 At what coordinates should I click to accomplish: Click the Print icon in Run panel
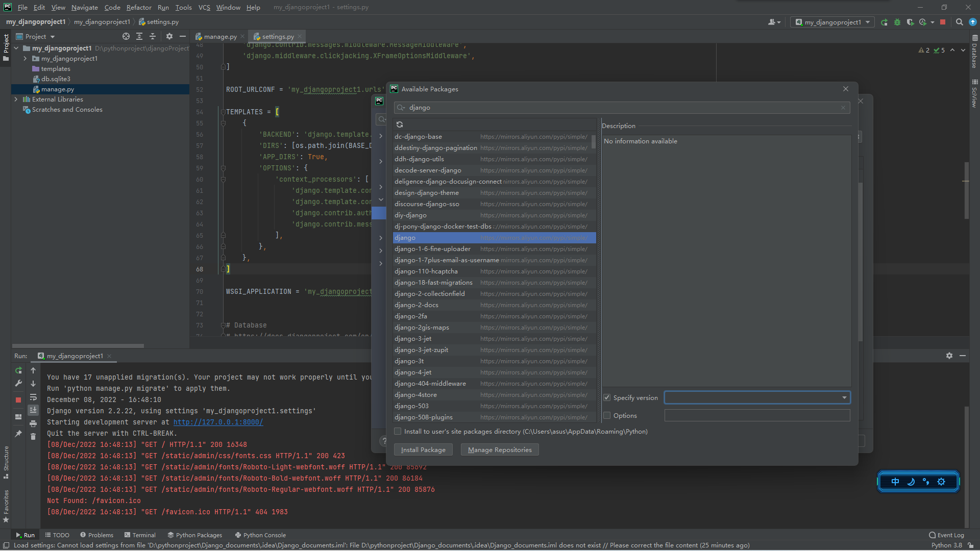coord(33,423)
